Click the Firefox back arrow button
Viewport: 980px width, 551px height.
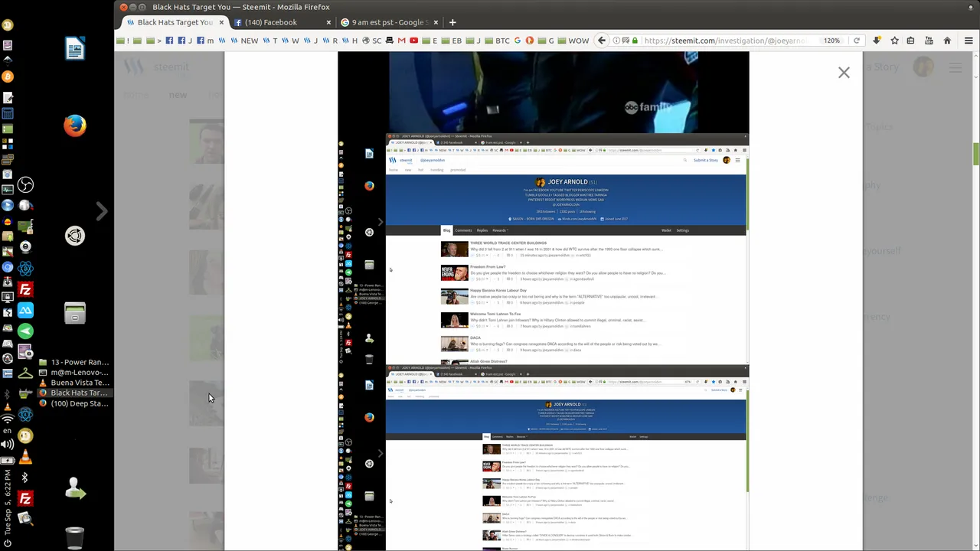(602, 41)
